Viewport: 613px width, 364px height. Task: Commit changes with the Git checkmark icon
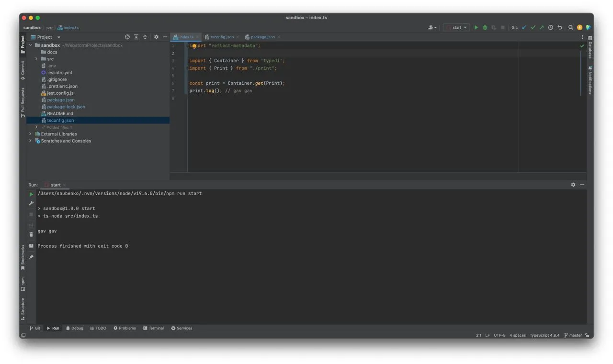(533, 28)
